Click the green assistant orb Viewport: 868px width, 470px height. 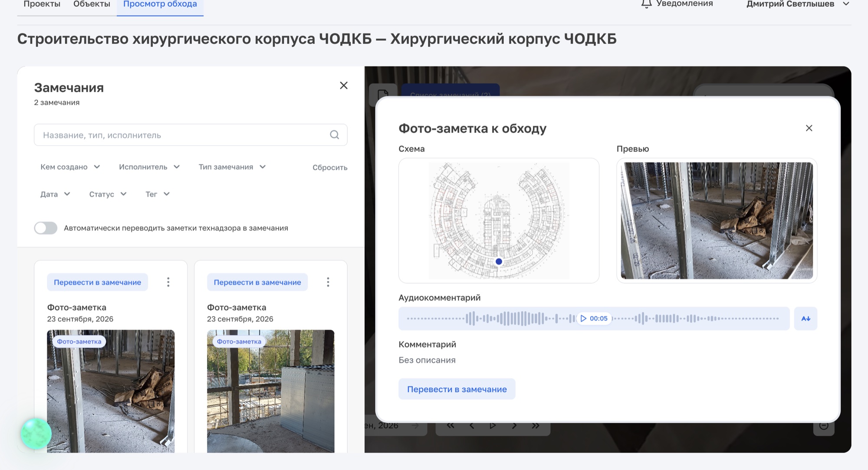pos(36,434)
